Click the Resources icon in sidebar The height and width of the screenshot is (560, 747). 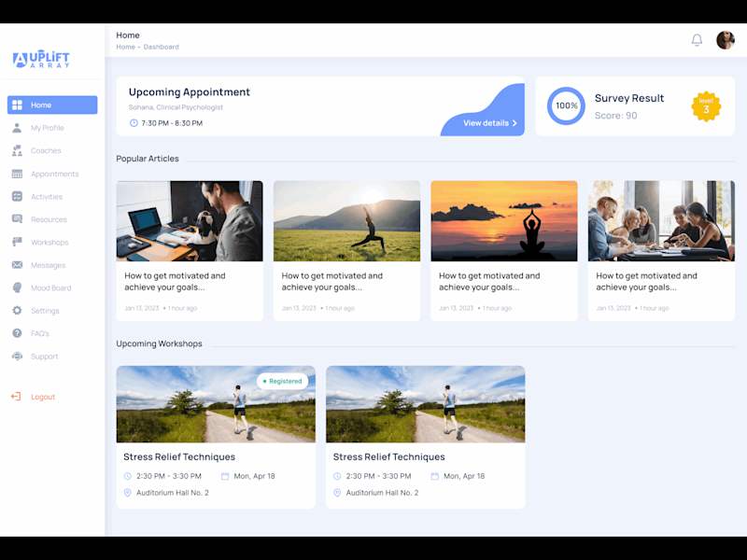pyautogui.click(x=17, y=219)
